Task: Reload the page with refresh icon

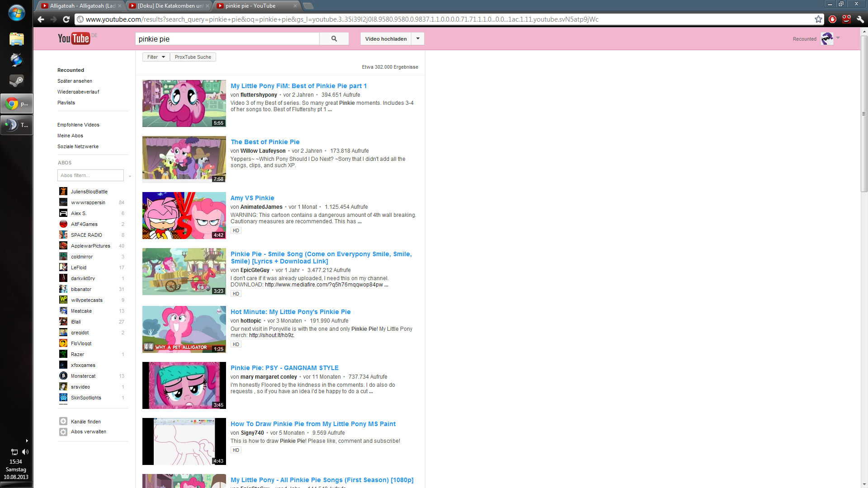Action: (x=66, y=19)
